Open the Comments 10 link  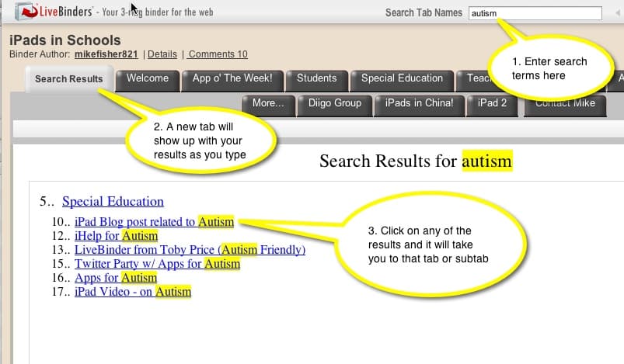pyautogui.click(x=218, y=54)
